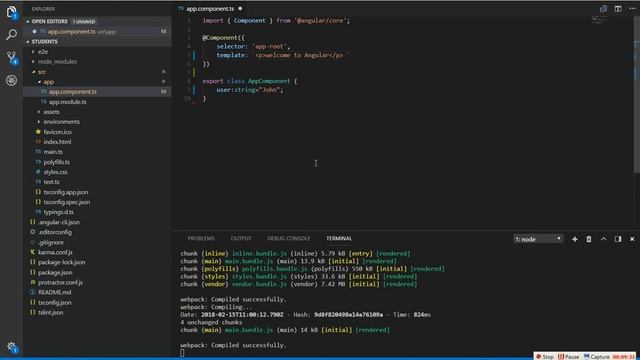Click the Capture button

596,356
